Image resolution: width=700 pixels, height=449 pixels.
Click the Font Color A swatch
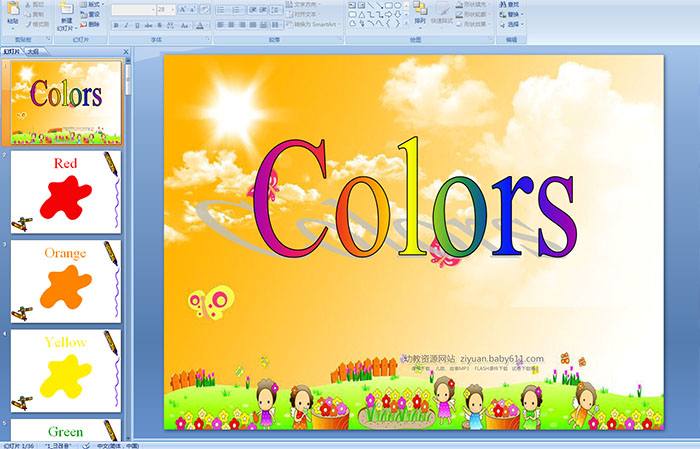click(200, 25)
